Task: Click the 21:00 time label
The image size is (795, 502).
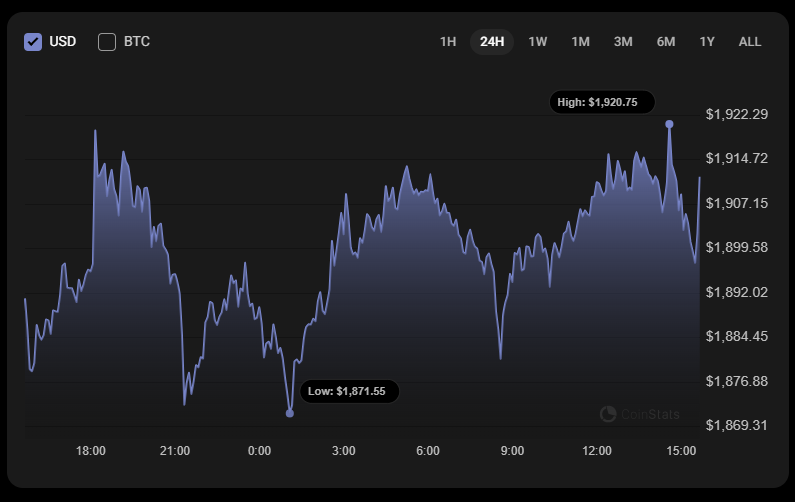Action: click(x=175, y=451)
